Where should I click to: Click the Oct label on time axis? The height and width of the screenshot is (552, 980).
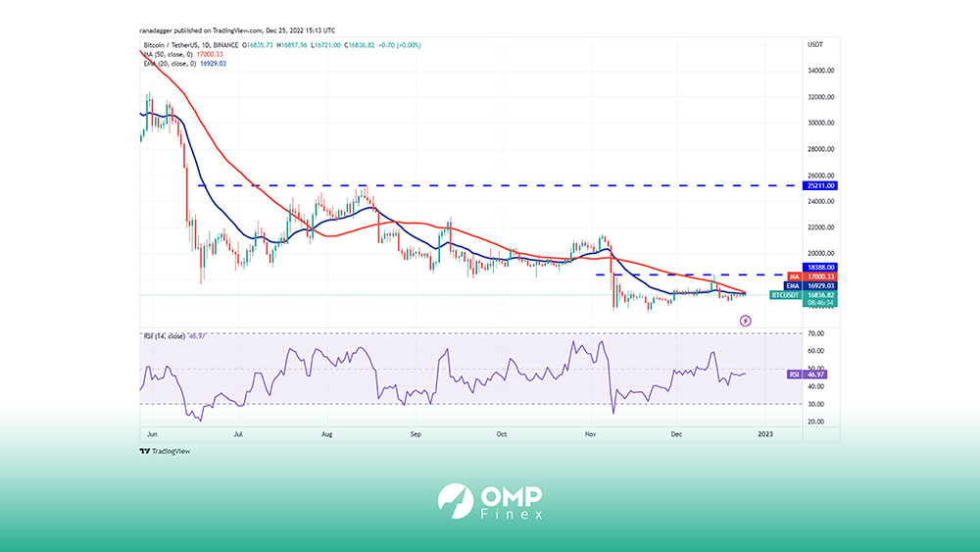point(501,433)
